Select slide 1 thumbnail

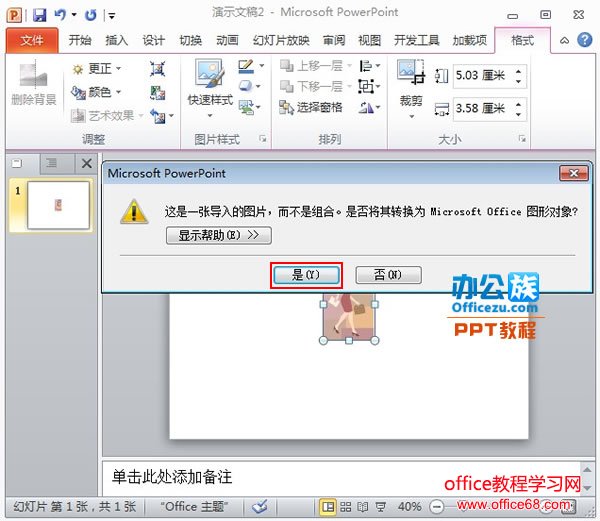pyautogui.click(x=58, y=205)
